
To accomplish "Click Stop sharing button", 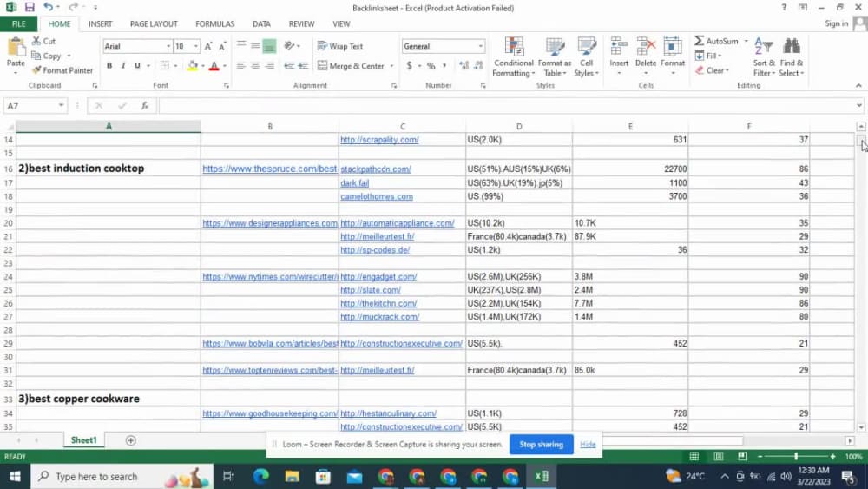I will click(541, 444).
